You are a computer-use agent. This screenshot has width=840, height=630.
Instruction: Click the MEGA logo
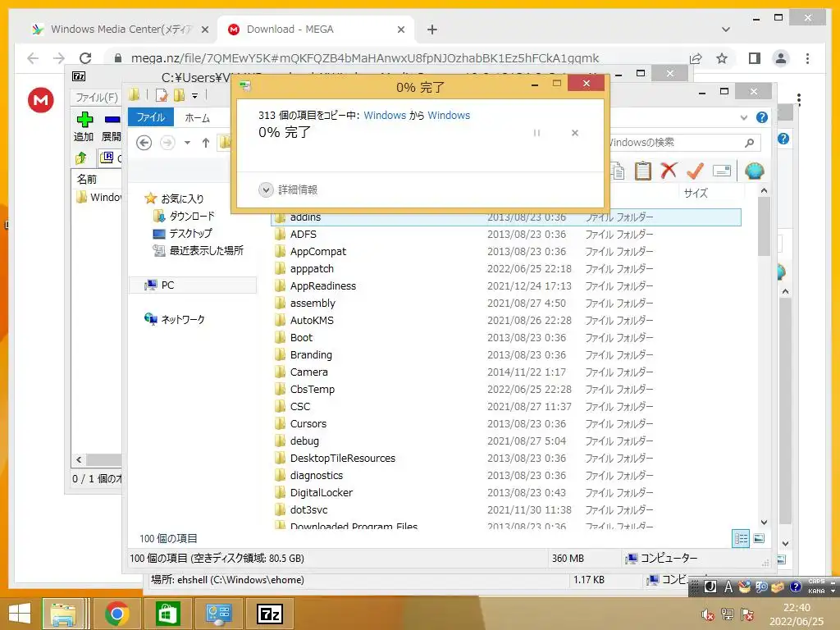[41, 99]
